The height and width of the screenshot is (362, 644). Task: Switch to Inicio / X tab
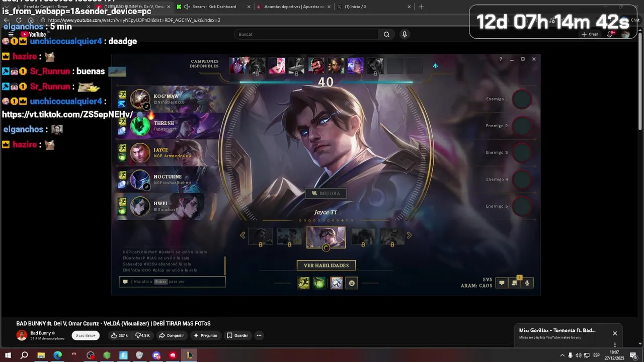click(x=374, y=7)
